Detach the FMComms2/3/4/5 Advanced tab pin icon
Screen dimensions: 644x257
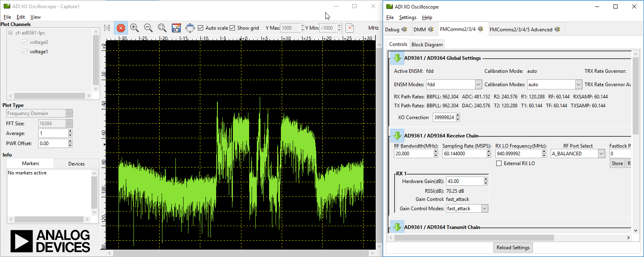coord(557,29)
